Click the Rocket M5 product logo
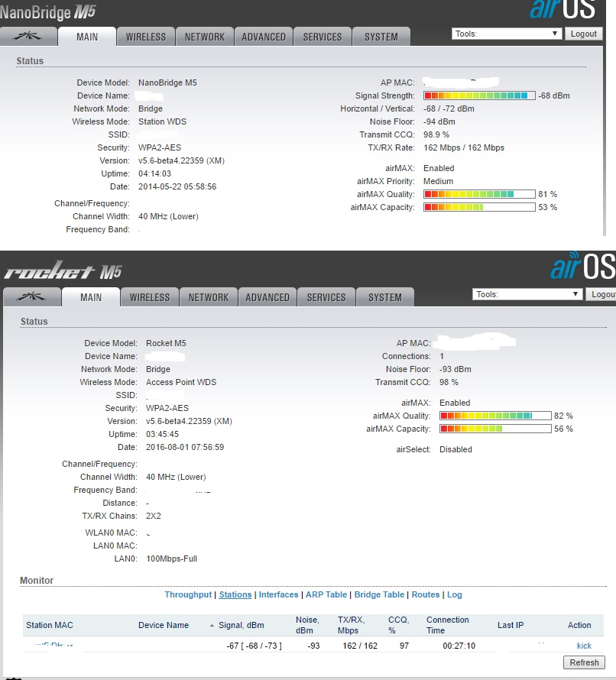Viewport: 616px width, 680px height. pos(63,271)
